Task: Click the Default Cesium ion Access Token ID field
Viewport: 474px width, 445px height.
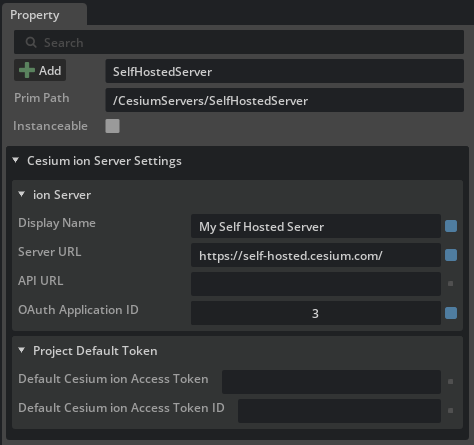Action: (x=339, y=411)
